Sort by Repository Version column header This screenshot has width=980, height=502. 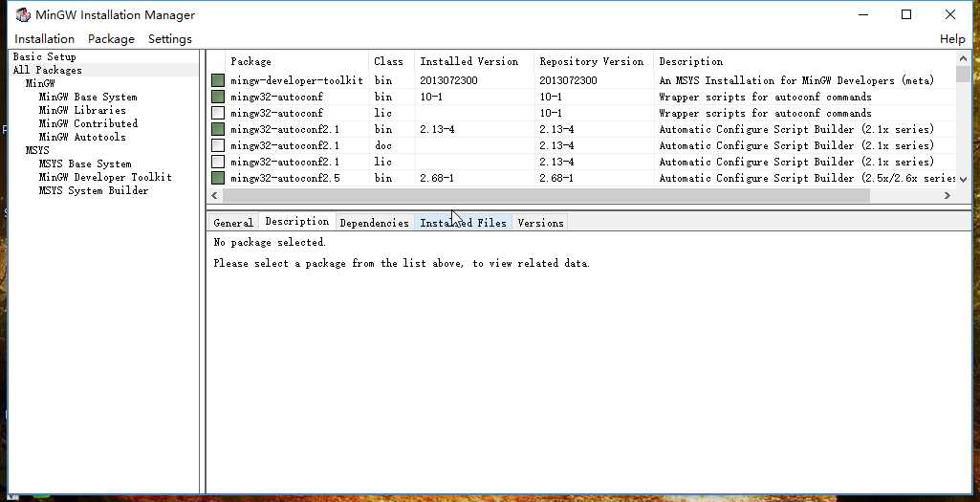[x=593, y=61]
